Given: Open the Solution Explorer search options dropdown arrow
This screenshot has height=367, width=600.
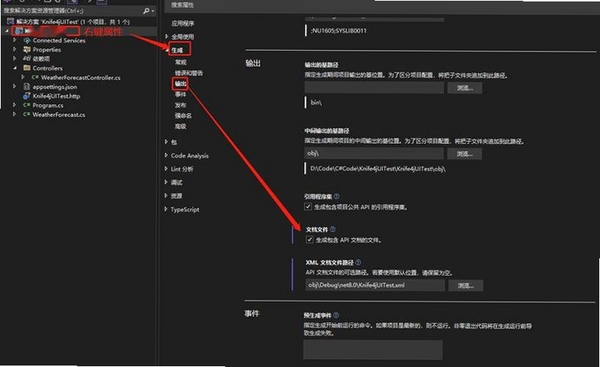Looking at the screenshot, I should pyautogui.click(x=153, y=11).
